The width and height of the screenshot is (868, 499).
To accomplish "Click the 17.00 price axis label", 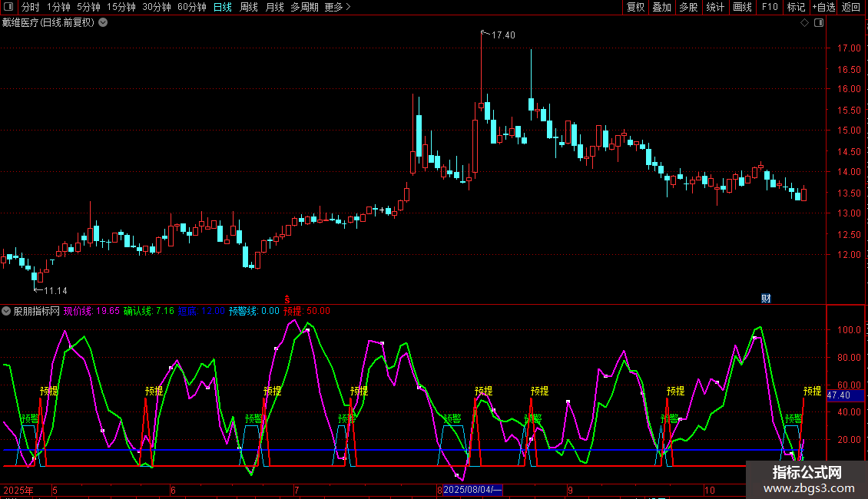I will coord(849,48).
